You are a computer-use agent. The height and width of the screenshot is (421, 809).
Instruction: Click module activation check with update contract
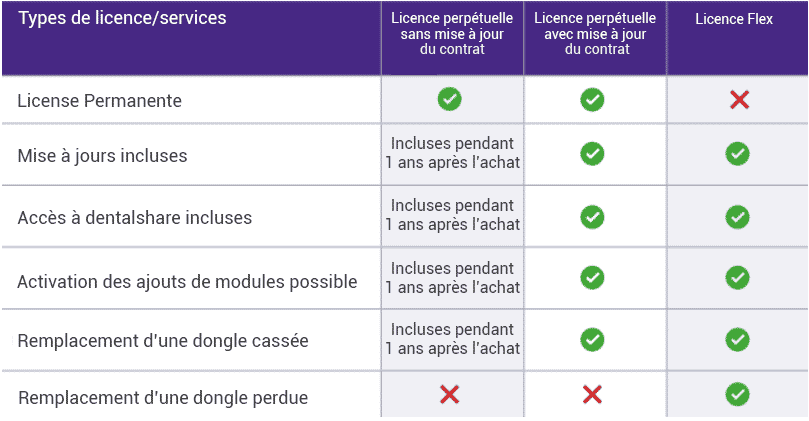click(x=592, y=278)
